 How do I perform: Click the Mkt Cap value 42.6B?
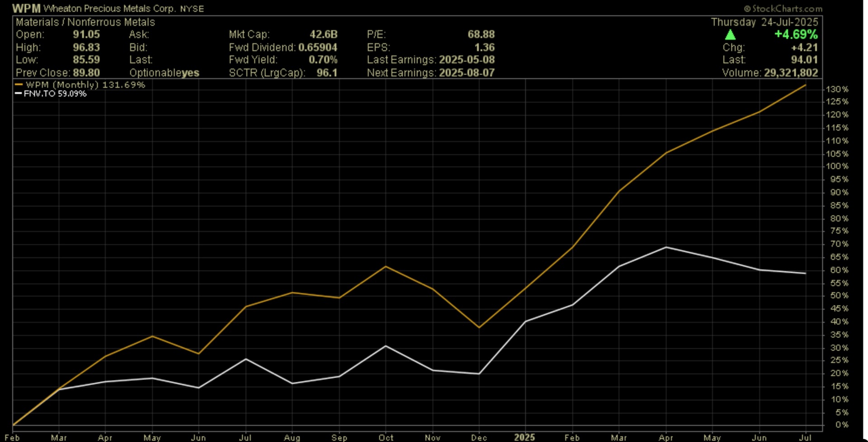pyautogui.click(x=324, y=34)
